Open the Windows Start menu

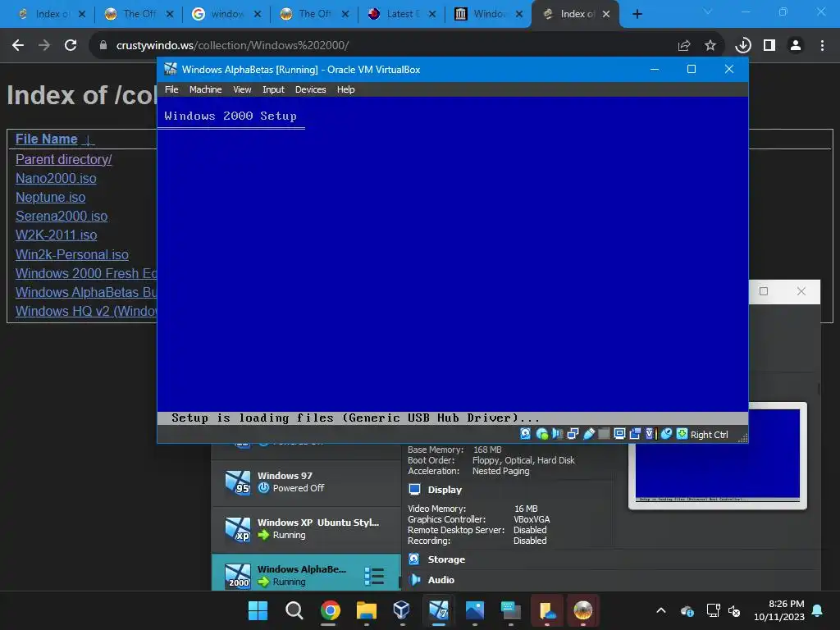click(x=258, y=610)
